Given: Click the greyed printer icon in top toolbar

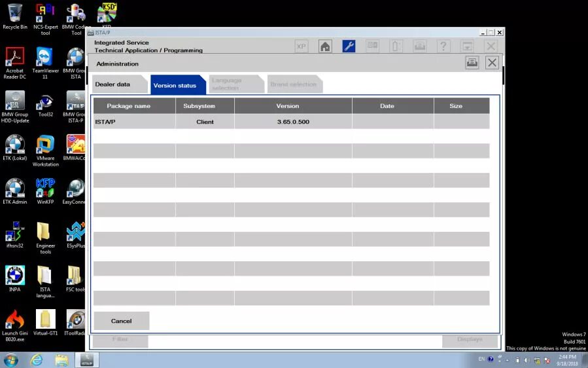Looking at the screenshot, I should (x=420, y=46).
